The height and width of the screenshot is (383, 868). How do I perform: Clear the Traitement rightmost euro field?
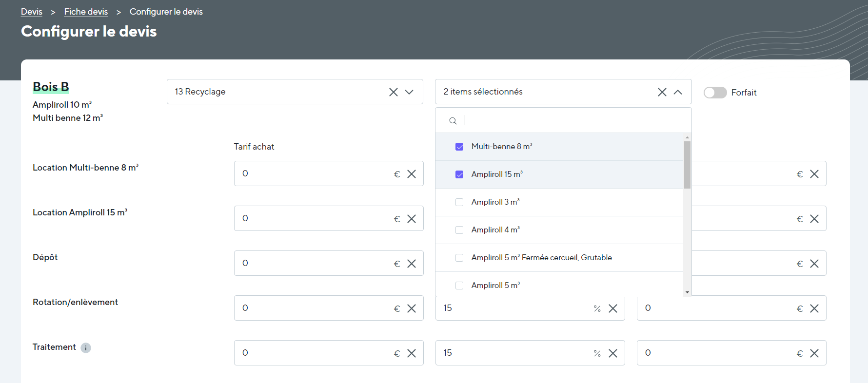click(x=814, y=353)
